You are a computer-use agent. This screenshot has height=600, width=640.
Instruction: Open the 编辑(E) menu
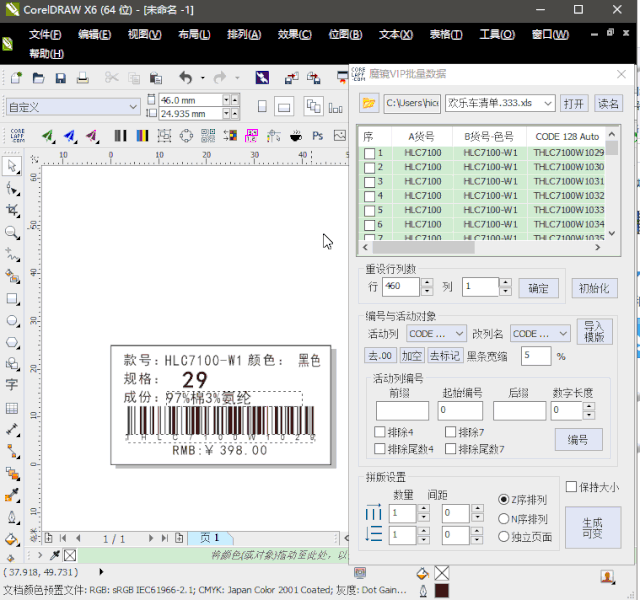(x=94, y=35)
